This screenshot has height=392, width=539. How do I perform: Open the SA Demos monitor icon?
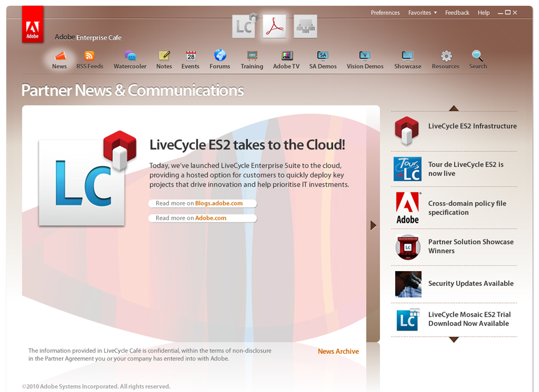322,56
